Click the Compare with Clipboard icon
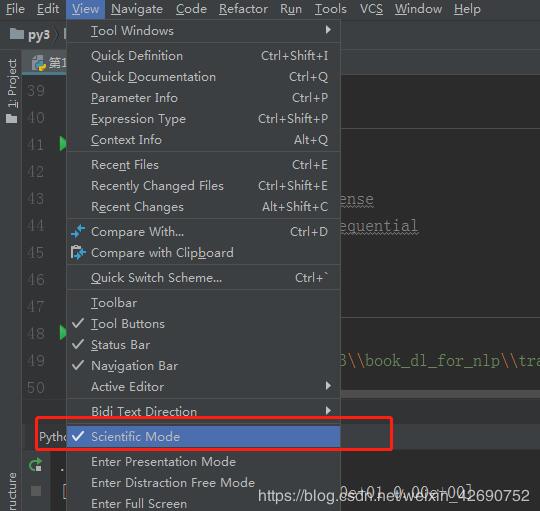The height and width of the screenshot is (511, 540). (x=78, y=253)
